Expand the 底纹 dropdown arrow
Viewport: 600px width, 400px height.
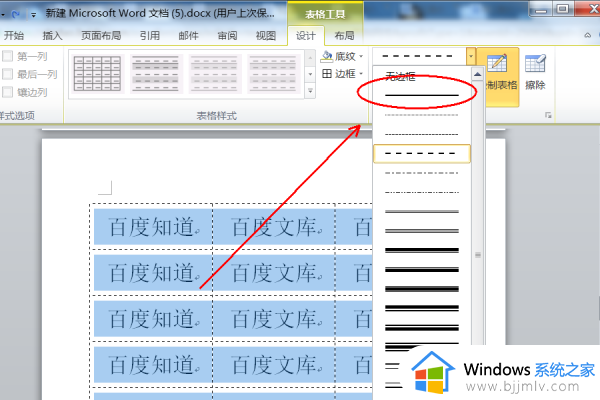coord(361,57)
